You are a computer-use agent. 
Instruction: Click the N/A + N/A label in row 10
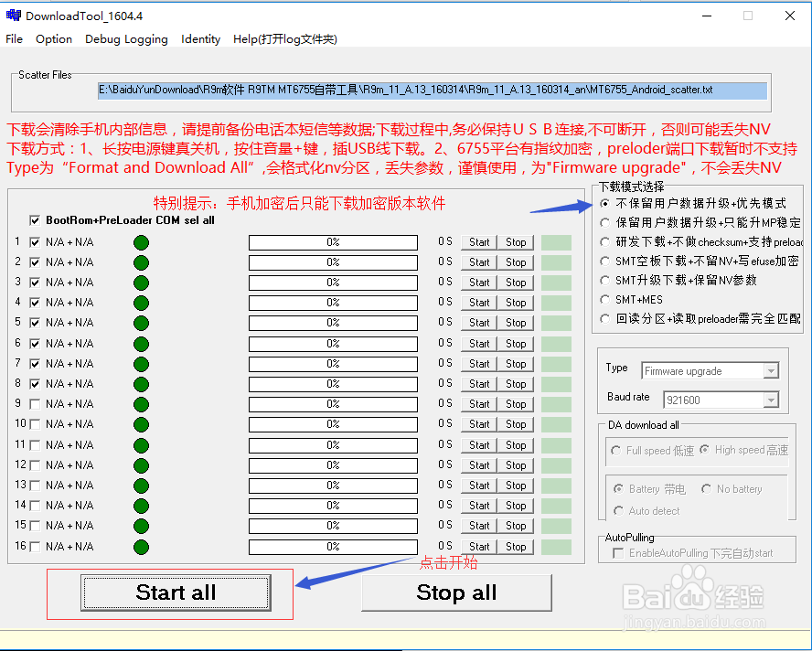69,424
